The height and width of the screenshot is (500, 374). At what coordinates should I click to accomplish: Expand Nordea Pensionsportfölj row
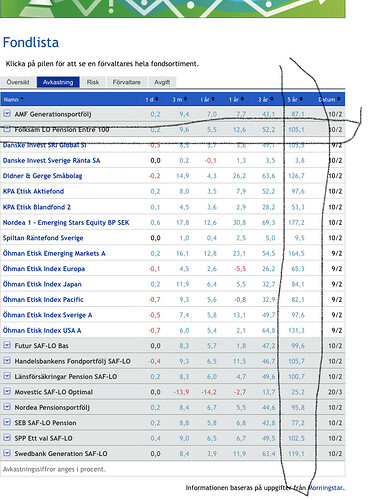[x=7, y=407]
